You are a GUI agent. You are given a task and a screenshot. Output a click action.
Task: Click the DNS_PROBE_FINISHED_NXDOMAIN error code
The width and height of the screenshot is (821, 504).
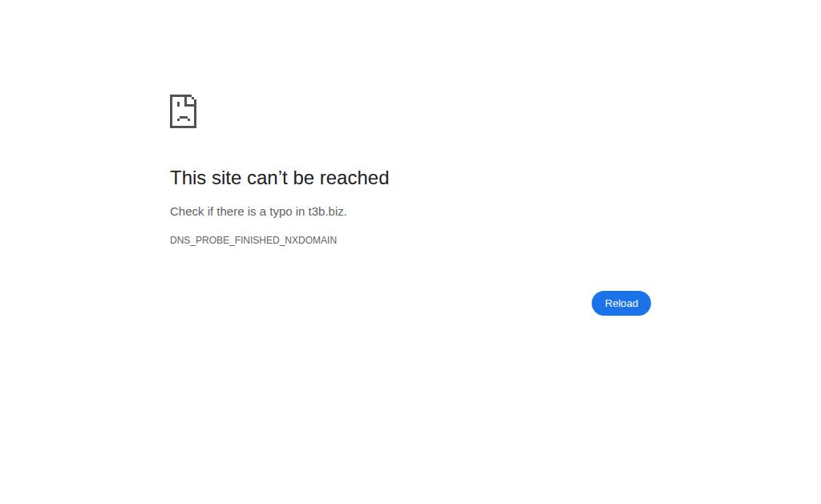tap(253, 240)
